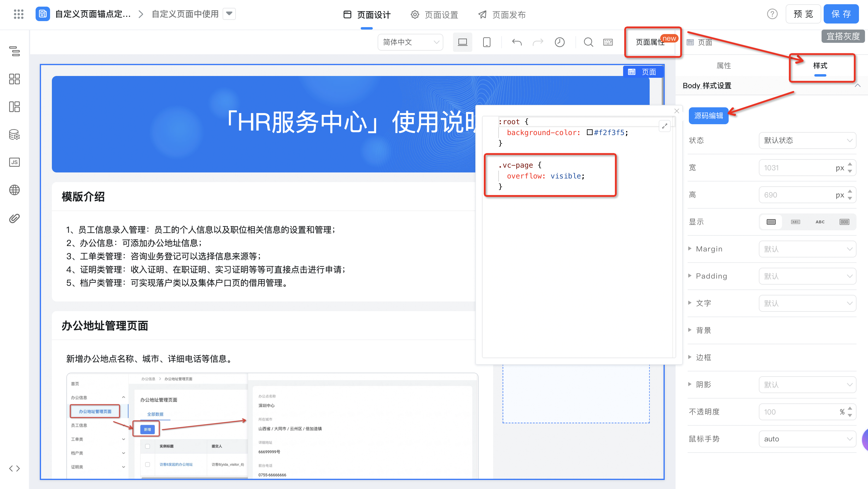
Task: Select the inline ABC display mode
Action: click(x=820, y=222)
